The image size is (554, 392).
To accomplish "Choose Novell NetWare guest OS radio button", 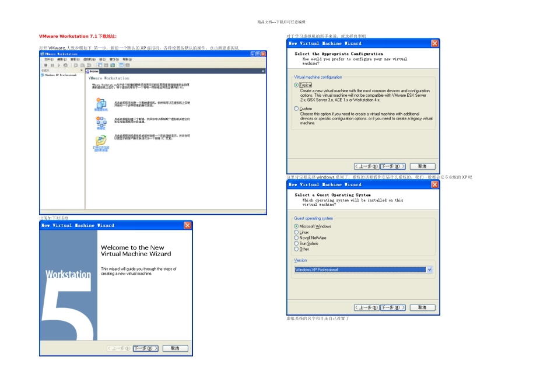I will click(296, 238).
